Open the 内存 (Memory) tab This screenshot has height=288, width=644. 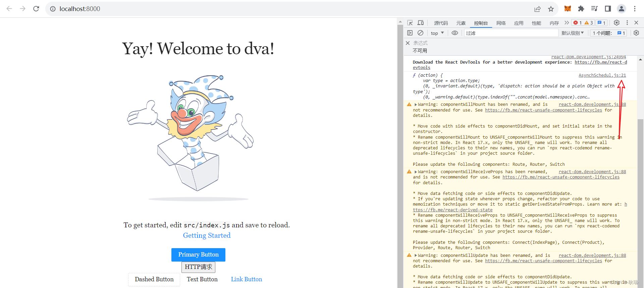click(x=554, y=23)
